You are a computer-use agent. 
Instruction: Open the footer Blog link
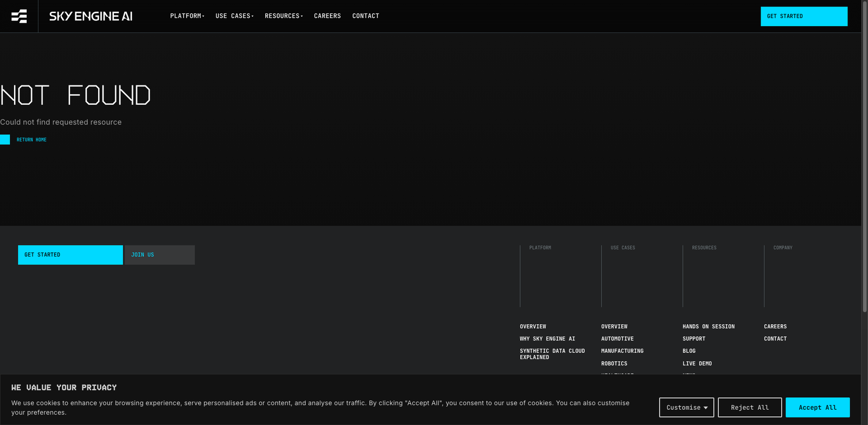(689, 351)
